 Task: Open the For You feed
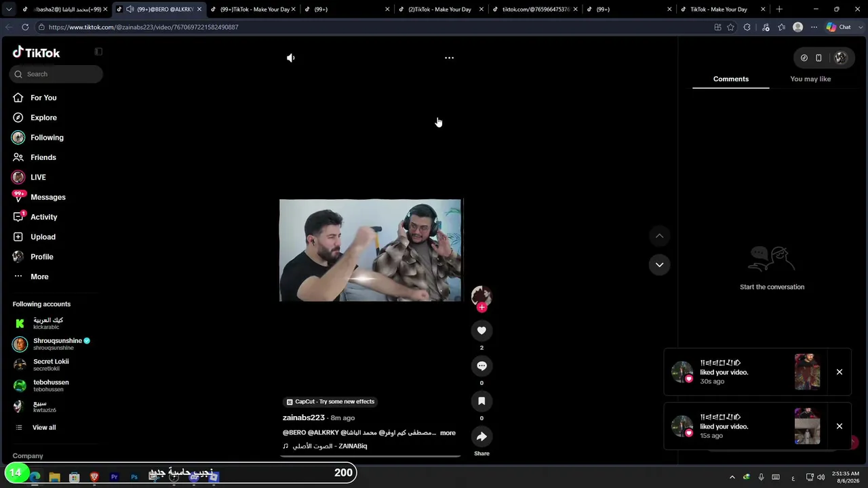tap(43, 98)
